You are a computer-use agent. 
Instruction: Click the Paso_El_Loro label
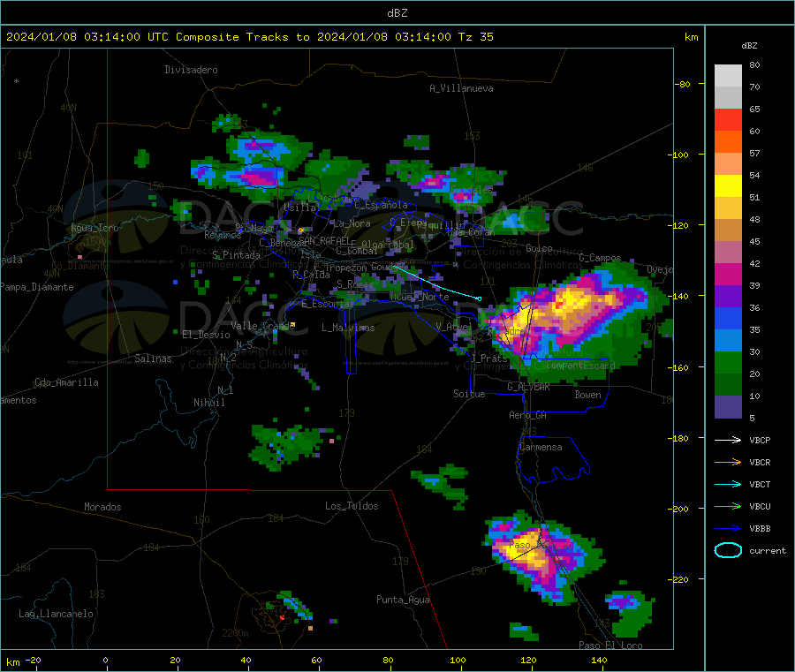click(610, 646)
